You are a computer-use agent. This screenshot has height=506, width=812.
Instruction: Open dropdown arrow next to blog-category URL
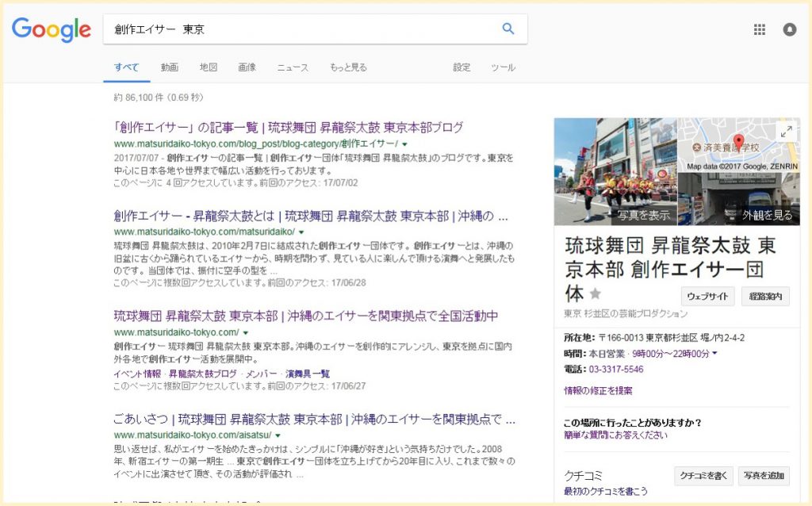405,144
